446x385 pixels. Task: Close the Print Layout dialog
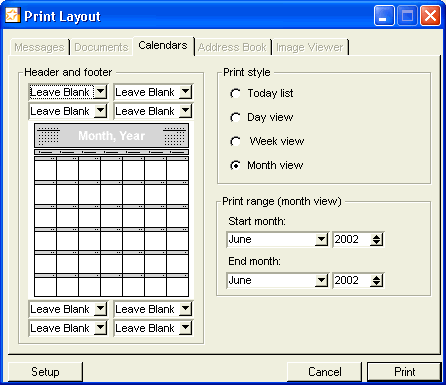[x=430, y=16]
